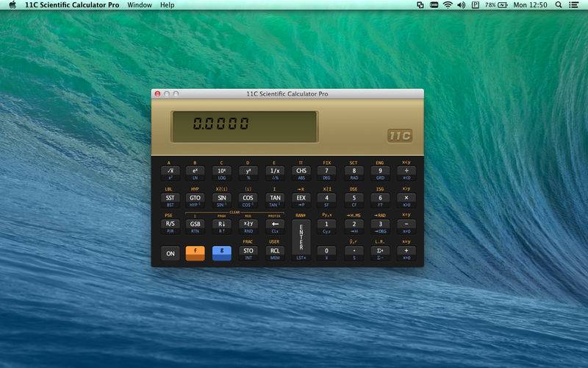The image size is (588, 368).
Task: Open the Apple menu
Action: pos(12,5)
